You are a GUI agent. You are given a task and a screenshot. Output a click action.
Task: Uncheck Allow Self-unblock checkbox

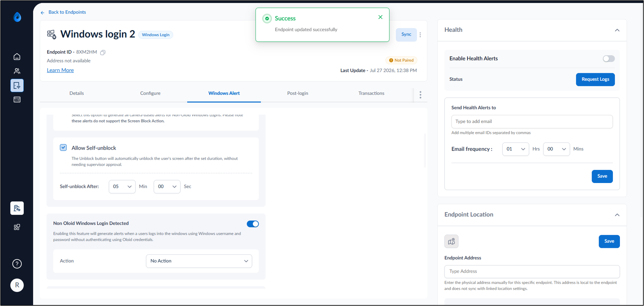point(63,147)
